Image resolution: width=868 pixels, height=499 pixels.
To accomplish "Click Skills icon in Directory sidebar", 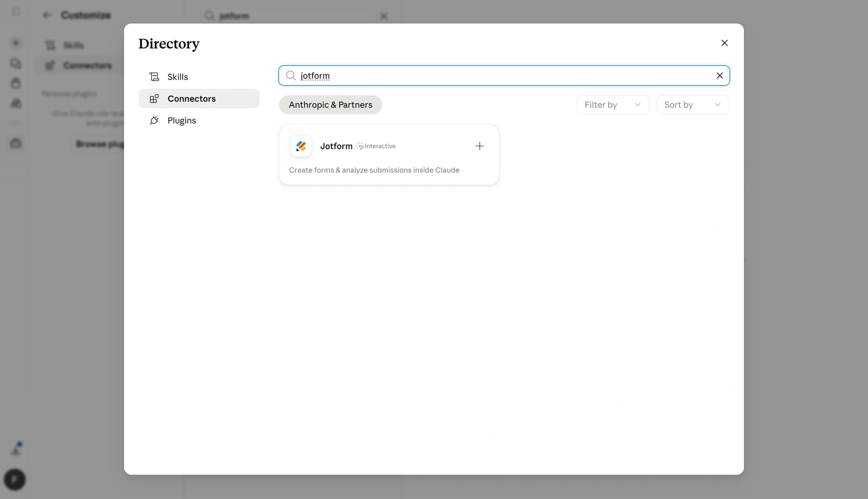I will click(154, 77).
